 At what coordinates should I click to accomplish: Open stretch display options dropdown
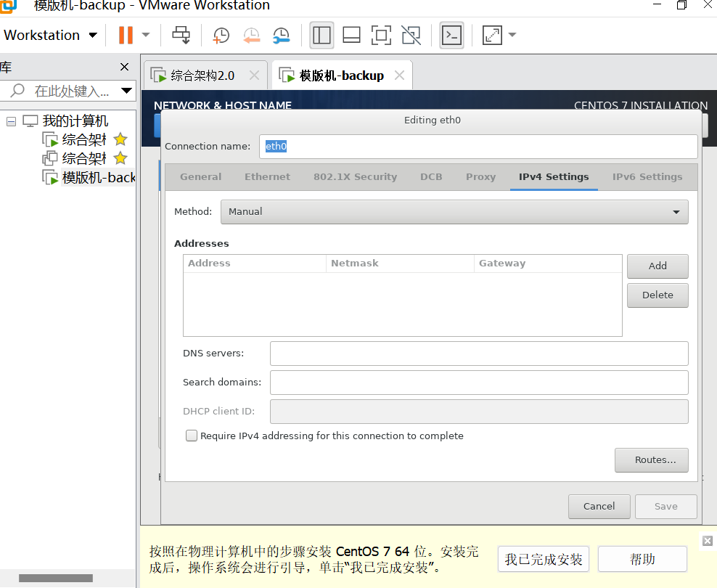512,35
